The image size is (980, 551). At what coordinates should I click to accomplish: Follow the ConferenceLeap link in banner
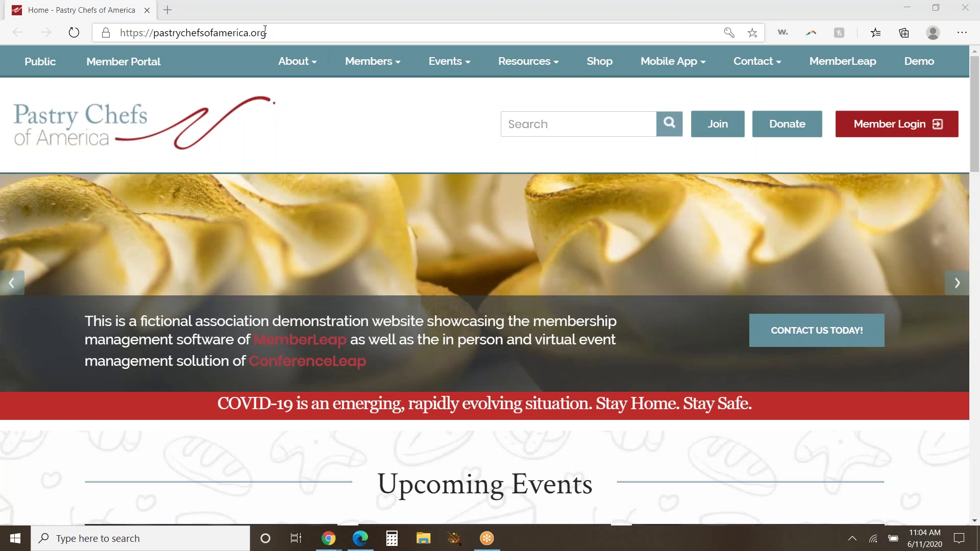[307, 361]
